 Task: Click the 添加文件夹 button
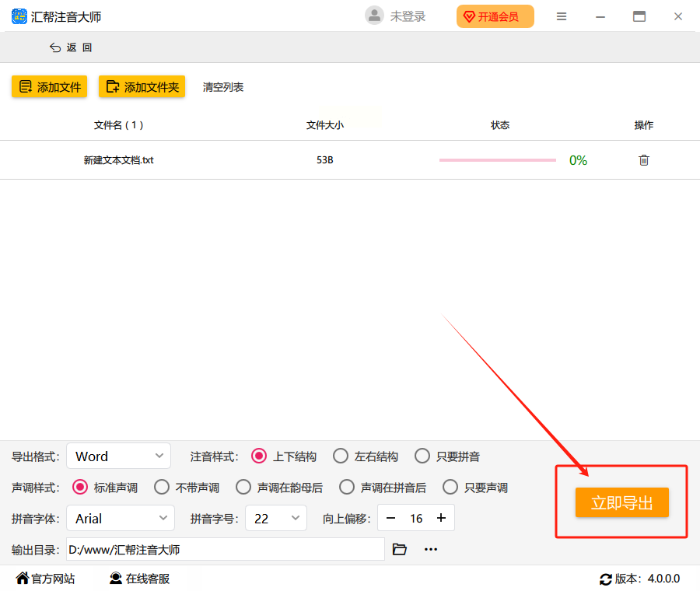coord(142,86)
